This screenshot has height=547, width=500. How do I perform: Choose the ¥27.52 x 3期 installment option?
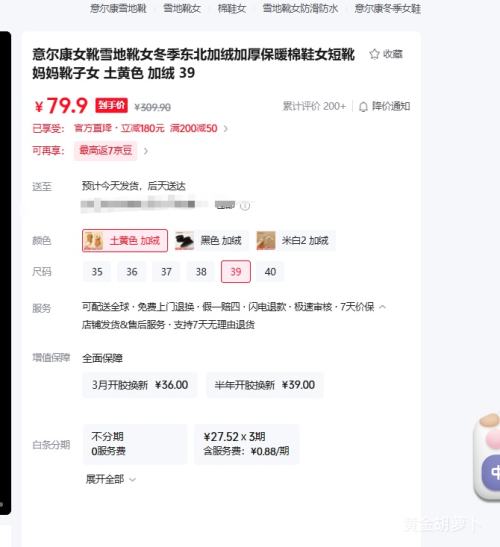point(247,444)
